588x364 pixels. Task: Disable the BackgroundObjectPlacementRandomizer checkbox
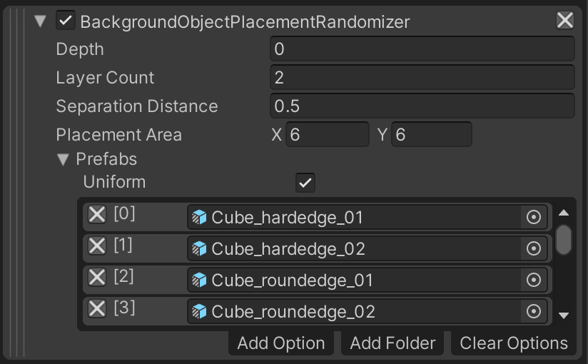point(66,21)
